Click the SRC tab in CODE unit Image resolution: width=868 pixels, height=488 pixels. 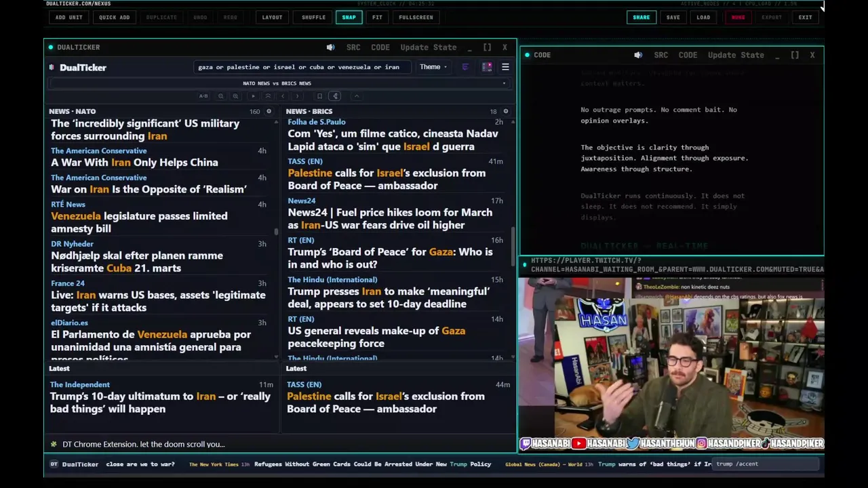[x=661, y=55]
